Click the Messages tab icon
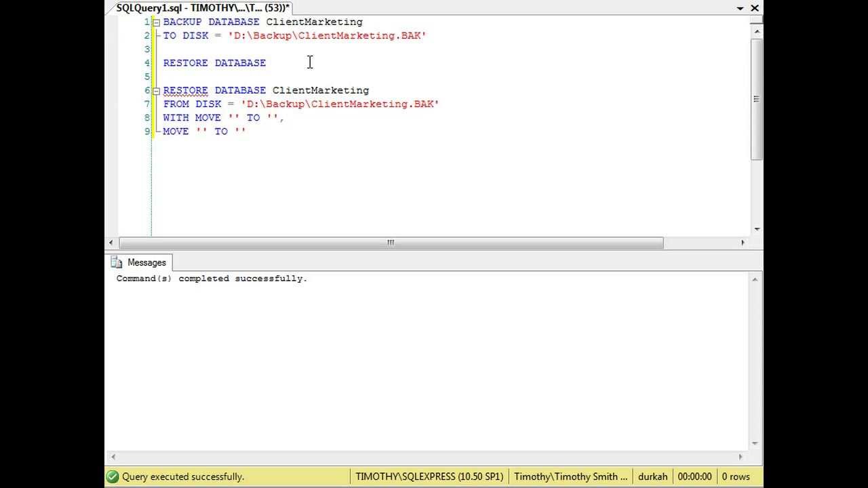This screenshot has width=868, height=488. pos(117,262)
